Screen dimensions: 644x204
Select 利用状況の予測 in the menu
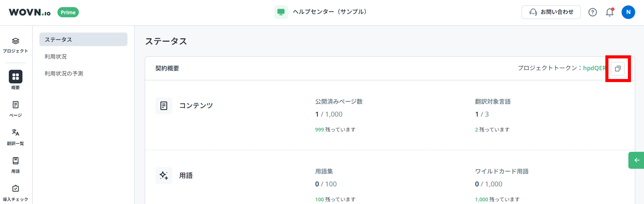(64, 73)
